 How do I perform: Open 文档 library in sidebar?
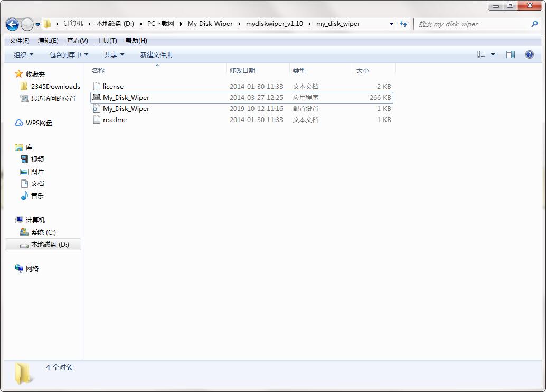point(37,184)
